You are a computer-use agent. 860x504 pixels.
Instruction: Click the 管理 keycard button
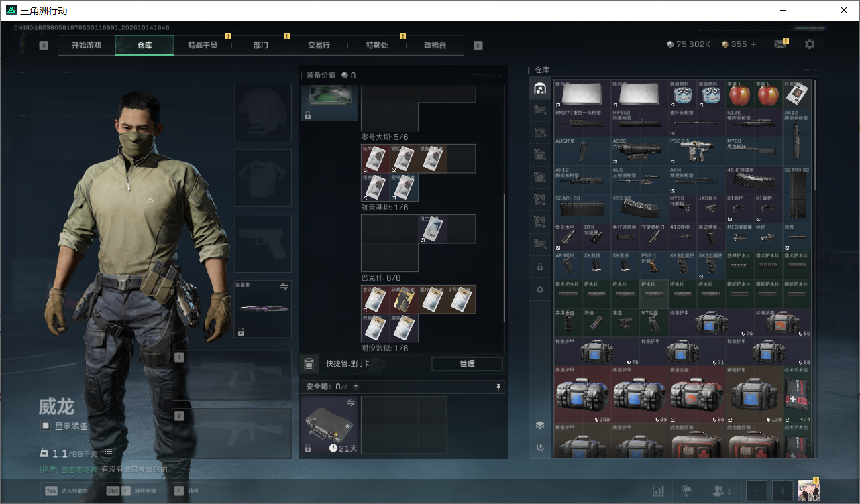[467, 364]
